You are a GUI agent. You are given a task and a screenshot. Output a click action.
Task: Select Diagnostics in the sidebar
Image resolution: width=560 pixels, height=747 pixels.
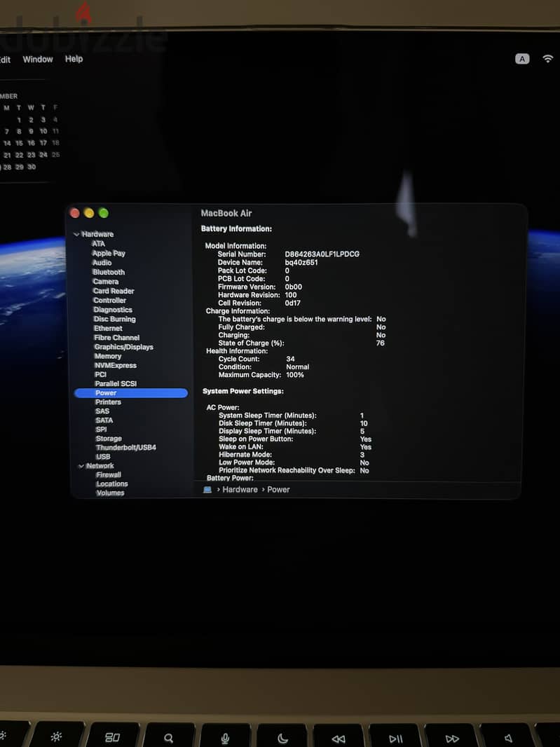pyautogui.click(x=113, y=310)
